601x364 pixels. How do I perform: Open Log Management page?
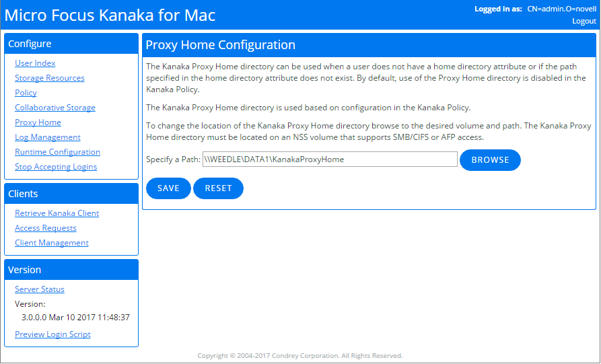(x=48, y=137)
